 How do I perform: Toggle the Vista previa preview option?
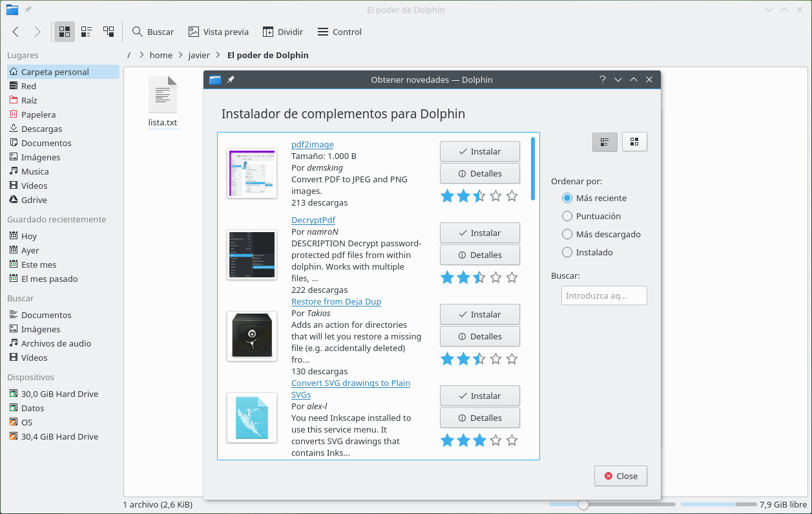218,32
